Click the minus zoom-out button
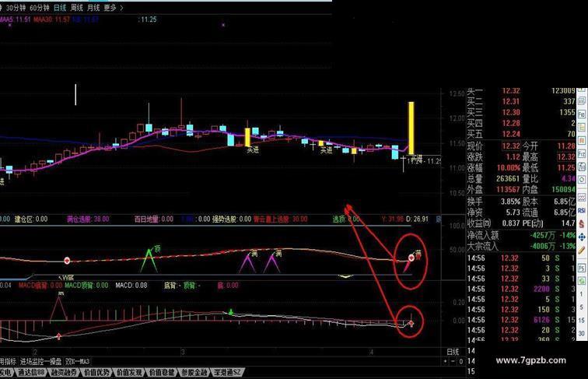 pyautogui.click(x=453, y=362)
